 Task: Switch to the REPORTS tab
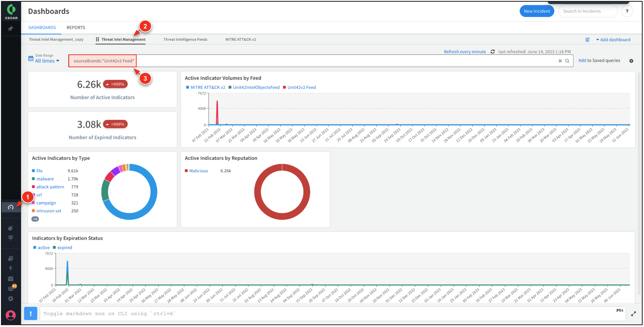pyautogui.click(x=76, y=27)
